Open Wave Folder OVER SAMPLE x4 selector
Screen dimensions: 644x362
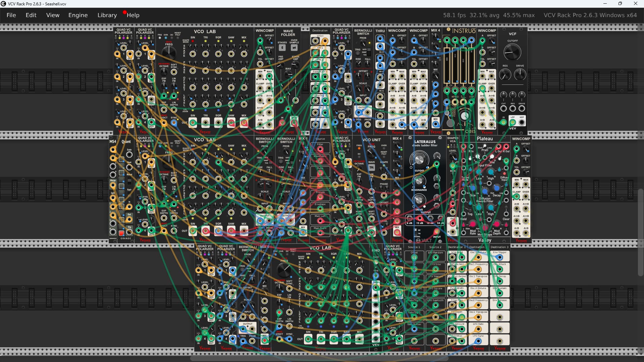coord(294,48)
